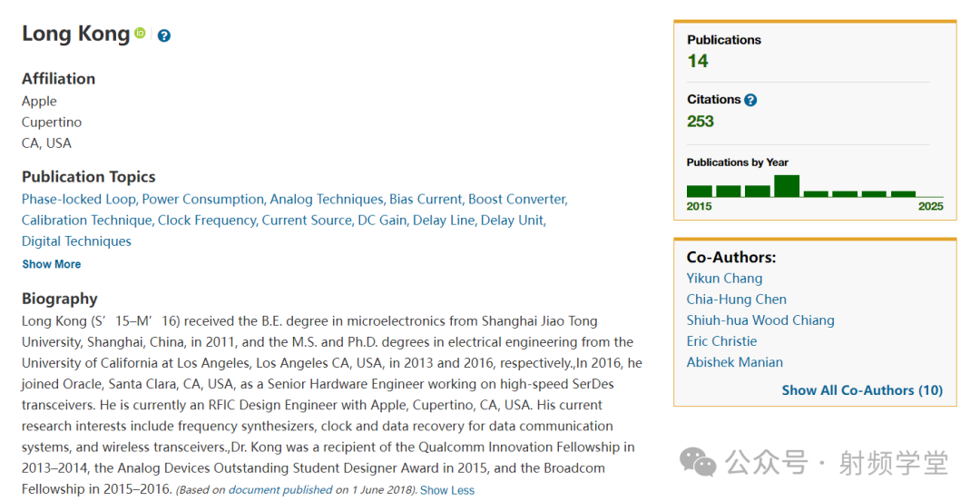Open the green ORCID icon beside Long Kong
This screenshot has width=980, height=502.
tap(140, 33)
